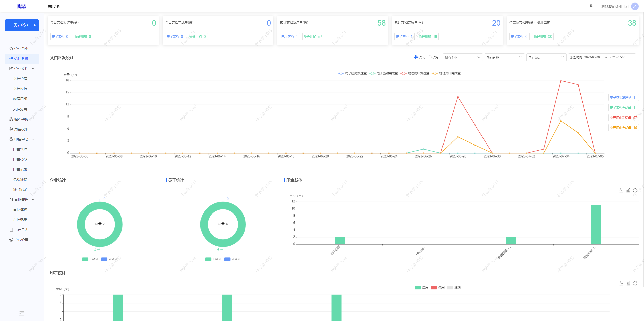Click start date 2023-06-06 field
644x321 pixels.
pyautogui.click(x=592, y=57)
